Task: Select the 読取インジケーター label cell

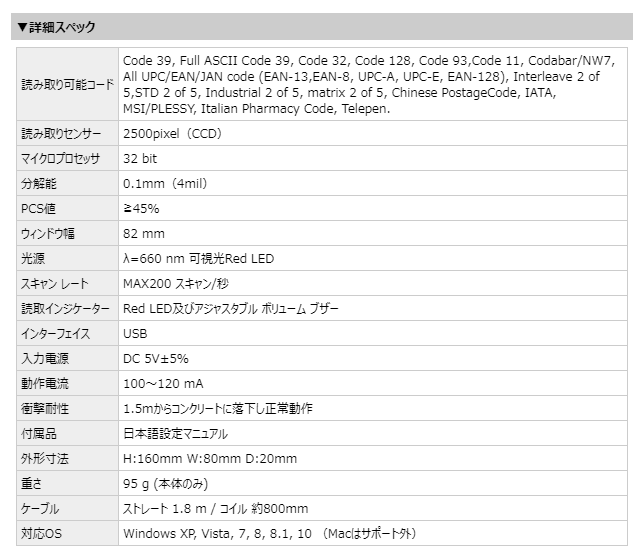Action: click(x=65, y=309)
